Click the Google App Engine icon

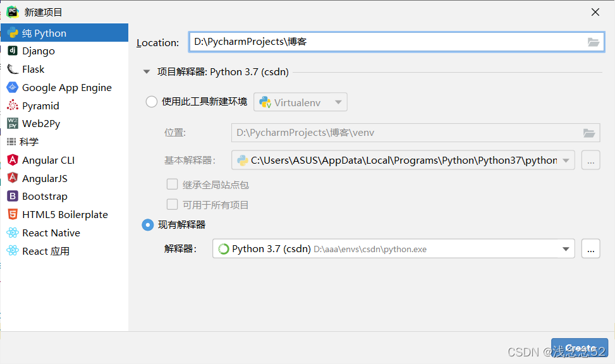(13, 87)
